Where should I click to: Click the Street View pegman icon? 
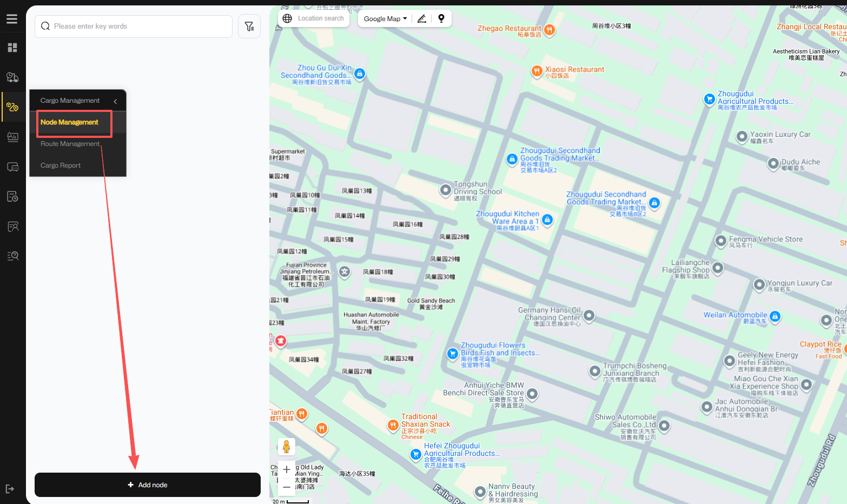[x=287, y=447]
